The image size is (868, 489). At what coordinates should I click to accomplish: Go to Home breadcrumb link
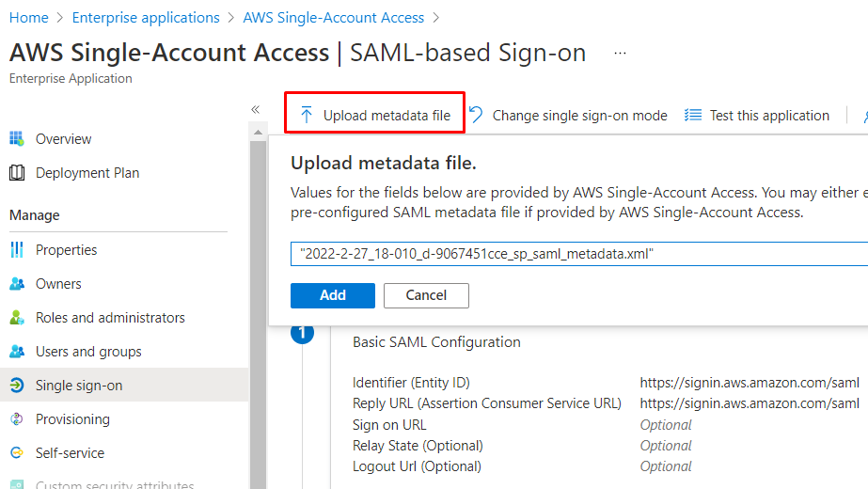(28, 18)
